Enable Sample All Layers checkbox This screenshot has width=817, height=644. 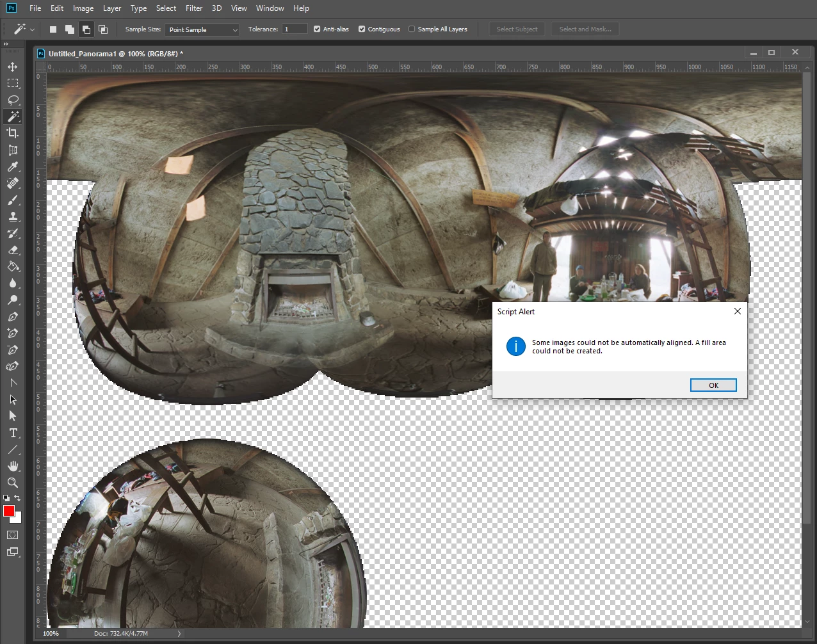click(412, 29)
